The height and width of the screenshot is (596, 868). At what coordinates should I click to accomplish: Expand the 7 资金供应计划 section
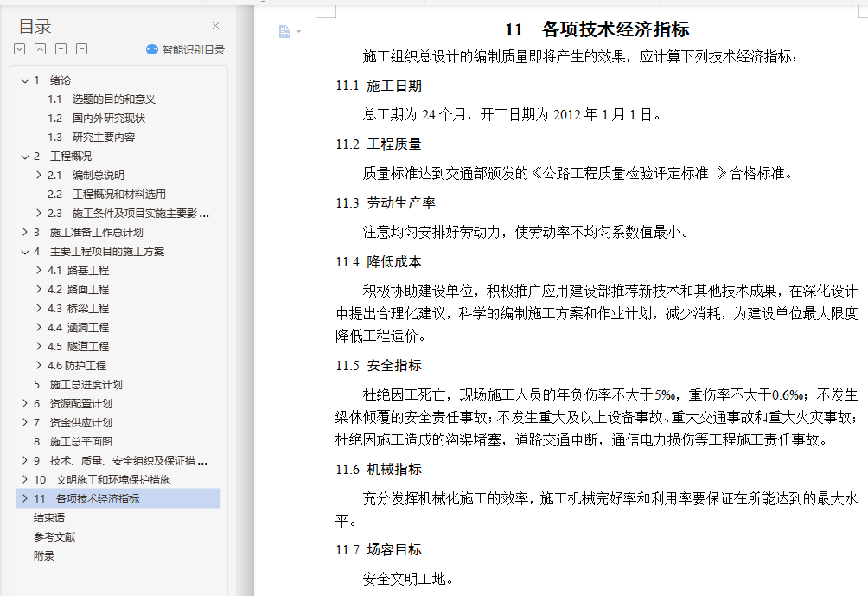pyautogui.click(x=25, y=422)
